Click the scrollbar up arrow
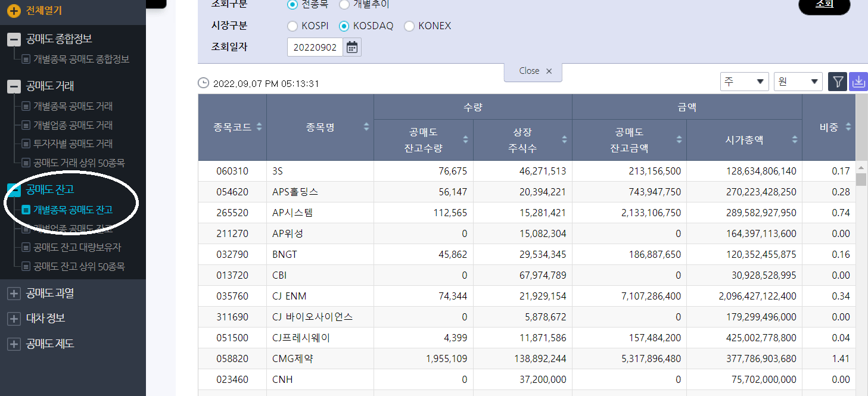The image size is (868, 396). point(861,167)
